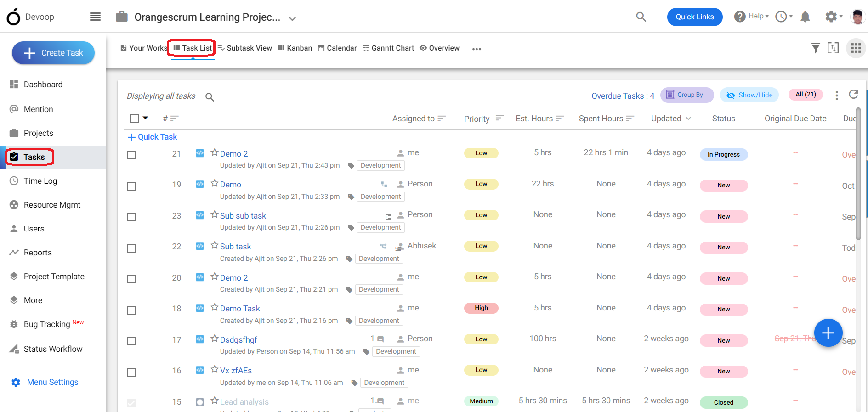Star the Sub sub task
868x412 pixels.
[x=215, y=214]
